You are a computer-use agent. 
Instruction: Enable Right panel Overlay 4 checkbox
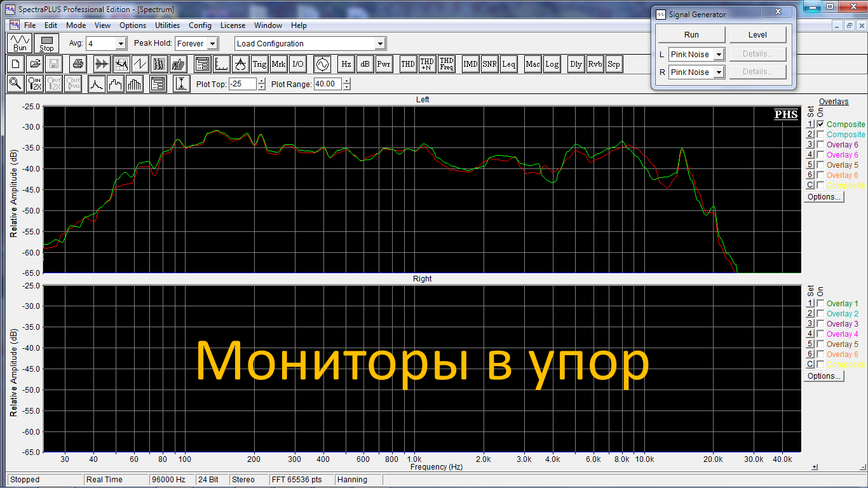820,334
